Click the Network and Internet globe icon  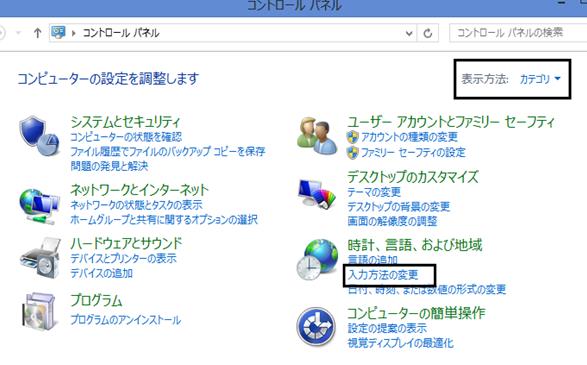(39, 206)
